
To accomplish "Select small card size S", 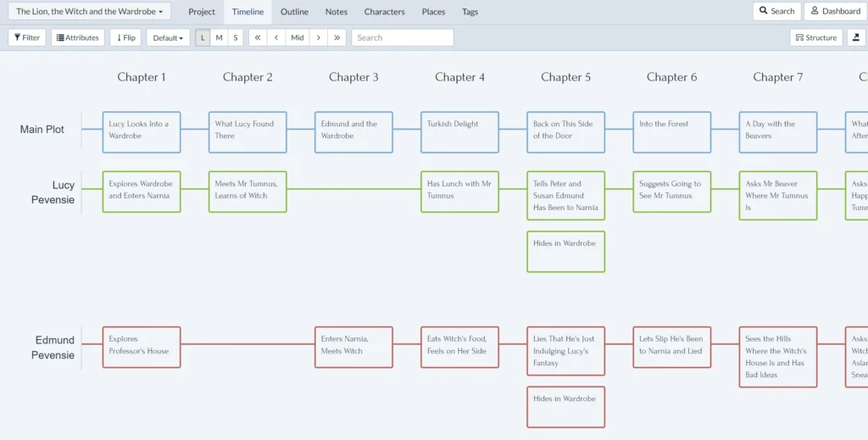I will 236,37.
